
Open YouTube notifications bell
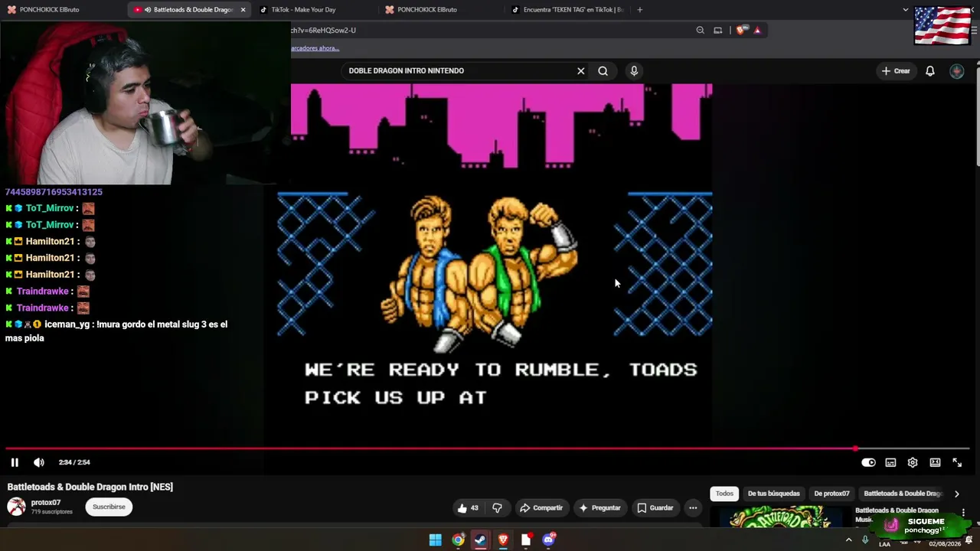click(930, 70)
